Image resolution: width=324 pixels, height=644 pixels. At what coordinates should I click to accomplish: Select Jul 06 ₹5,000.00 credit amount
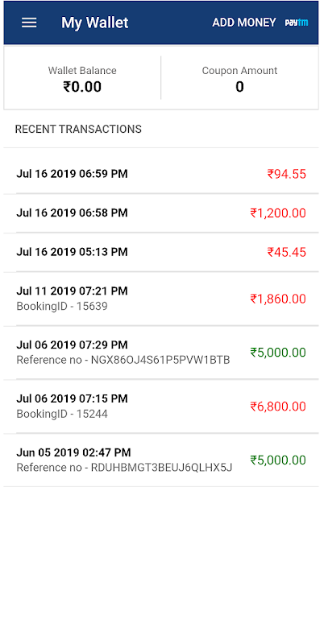coord(278,353)
